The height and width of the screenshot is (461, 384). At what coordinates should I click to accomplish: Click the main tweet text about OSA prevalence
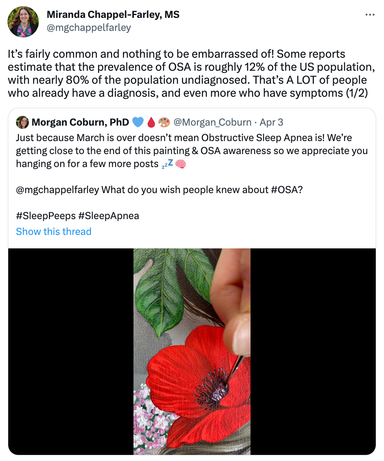coord(191,73)
